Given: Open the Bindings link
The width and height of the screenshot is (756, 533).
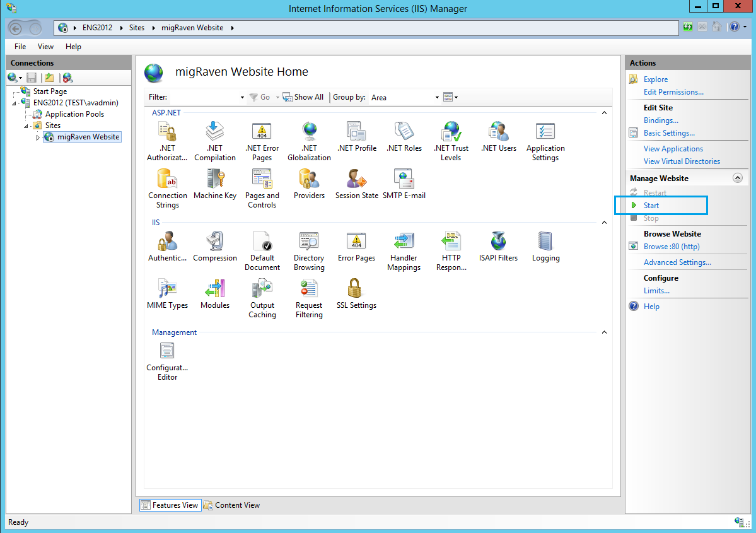Looking at the screenshot, I should 661,120.
